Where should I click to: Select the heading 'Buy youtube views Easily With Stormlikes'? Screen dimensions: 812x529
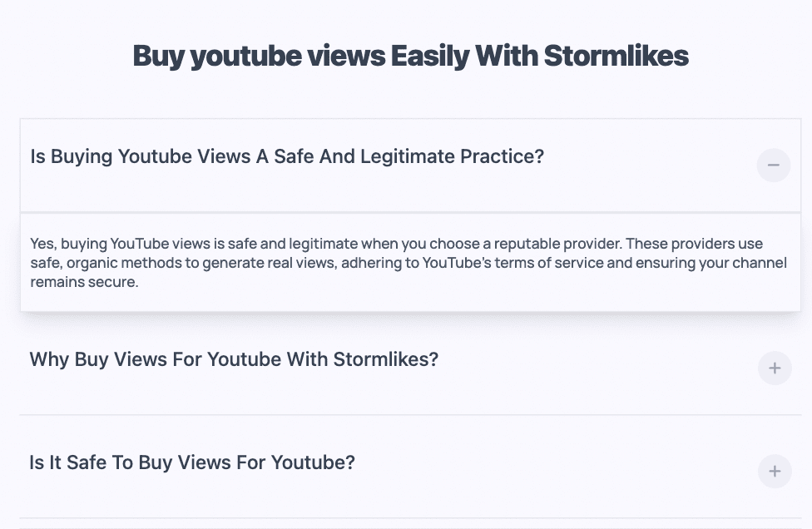pyautogui.click(x=409, y=56)
